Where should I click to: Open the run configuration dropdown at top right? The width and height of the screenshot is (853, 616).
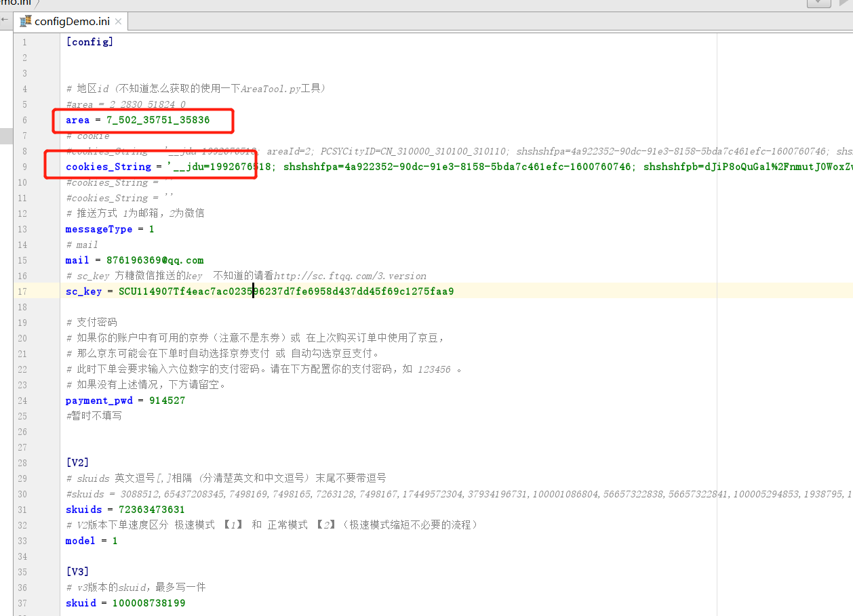818,3
